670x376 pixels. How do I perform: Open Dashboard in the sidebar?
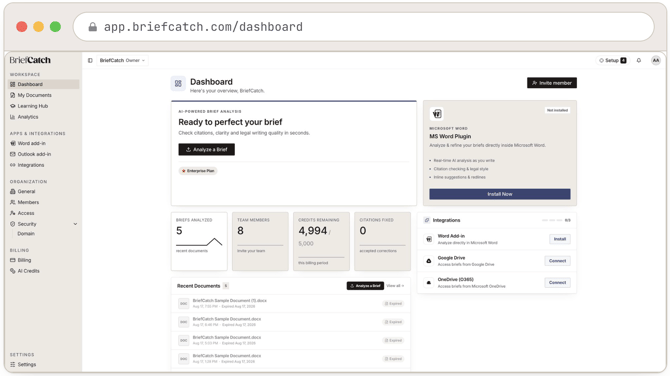[x=43, y=84]
